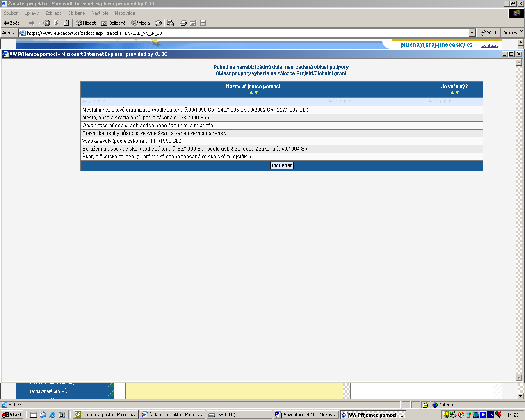
Task: Click the tray clock 14:23
Action: coord(513,415)
